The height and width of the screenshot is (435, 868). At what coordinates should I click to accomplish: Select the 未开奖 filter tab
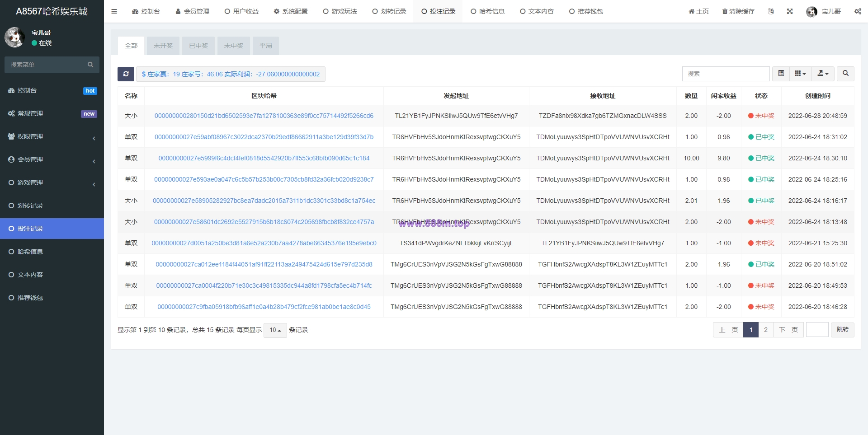tap(163, 46)
